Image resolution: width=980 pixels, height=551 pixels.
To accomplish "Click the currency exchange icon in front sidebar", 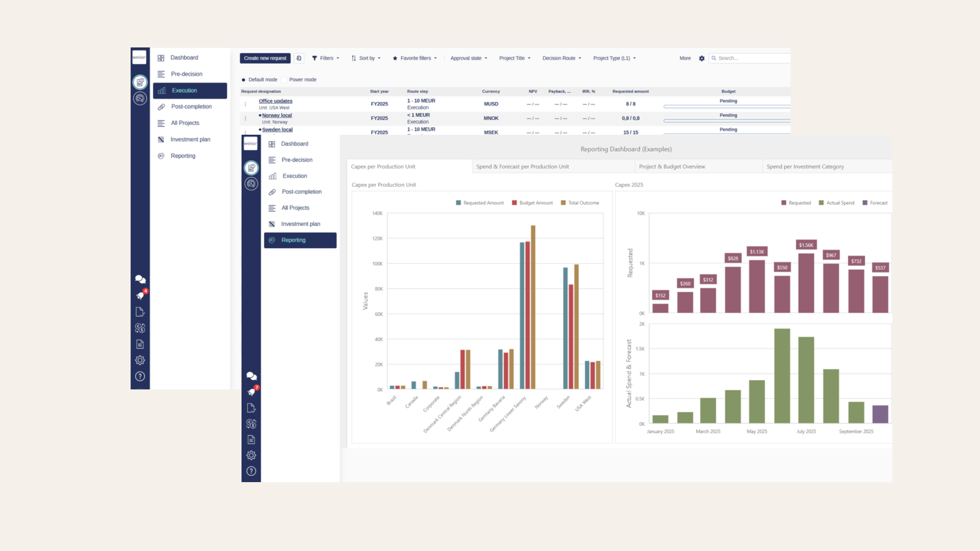I will point(251,424).
